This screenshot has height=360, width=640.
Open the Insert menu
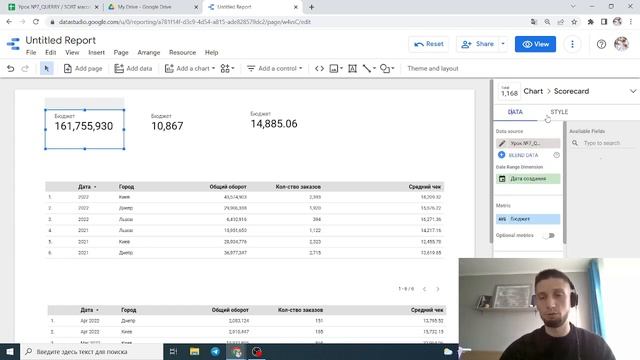point(96,53)
